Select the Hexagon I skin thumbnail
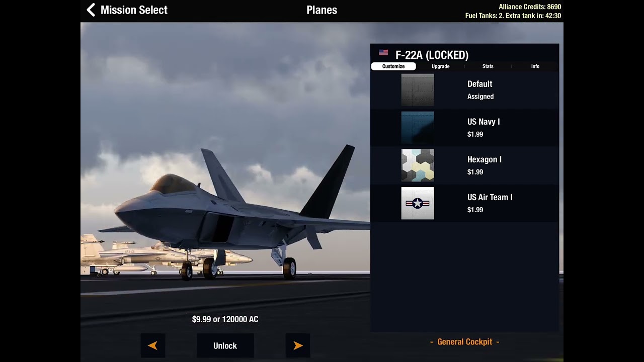The width and height of the screenshot is (644, 362). coord(418,165)
